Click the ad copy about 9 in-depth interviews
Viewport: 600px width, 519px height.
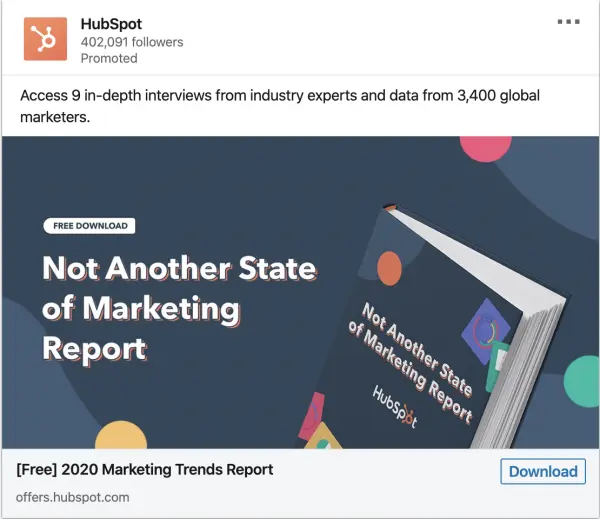[280, 106]
